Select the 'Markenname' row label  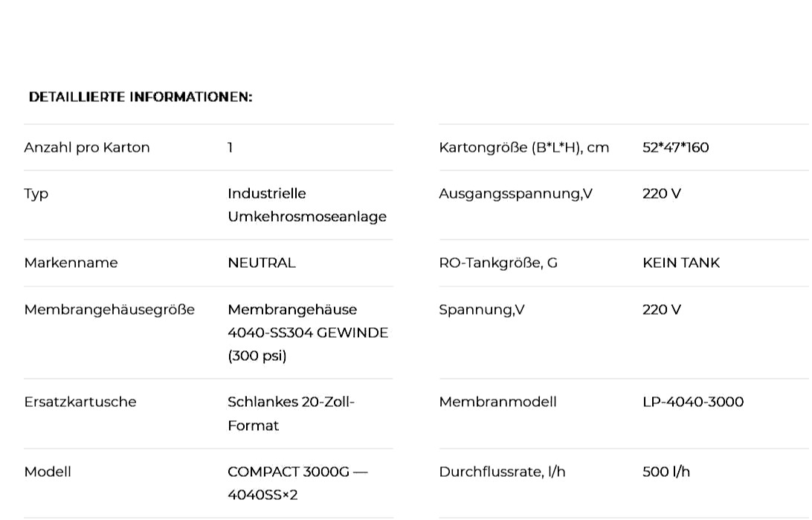[x=71, y=263]
